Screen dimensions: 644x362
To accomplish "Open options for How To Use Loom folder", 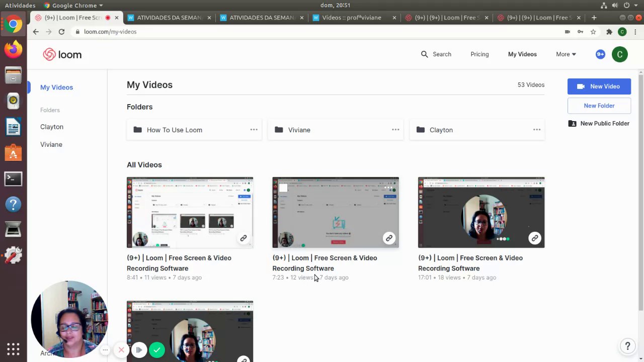I will tap(254, 130).
